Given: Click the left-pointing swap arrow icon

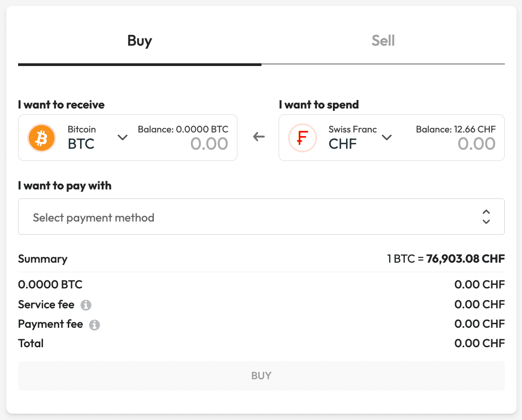Looking at the screenshot, I should point(259,137).
